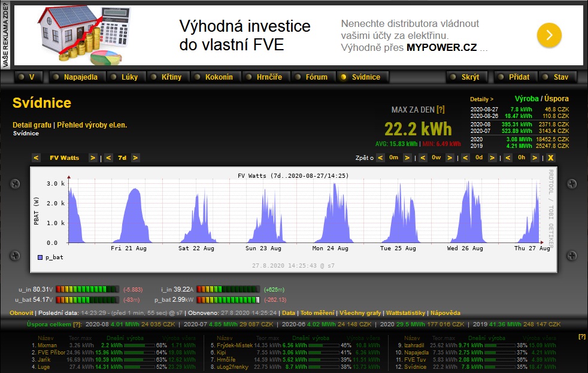Go to the previous graph type before FV Watts

37,158
